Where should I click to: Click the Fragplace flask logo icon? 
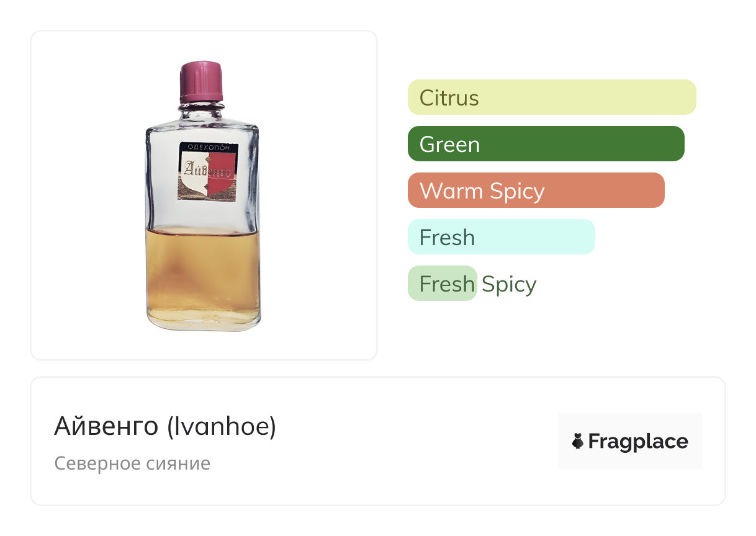[578, 442]
